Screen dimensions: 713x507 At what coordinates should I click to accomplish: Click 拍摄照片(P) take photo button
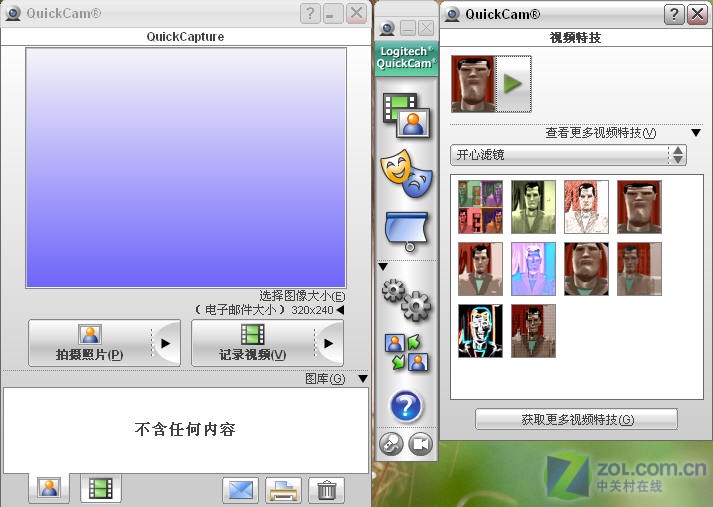click(x=90, y=343)
